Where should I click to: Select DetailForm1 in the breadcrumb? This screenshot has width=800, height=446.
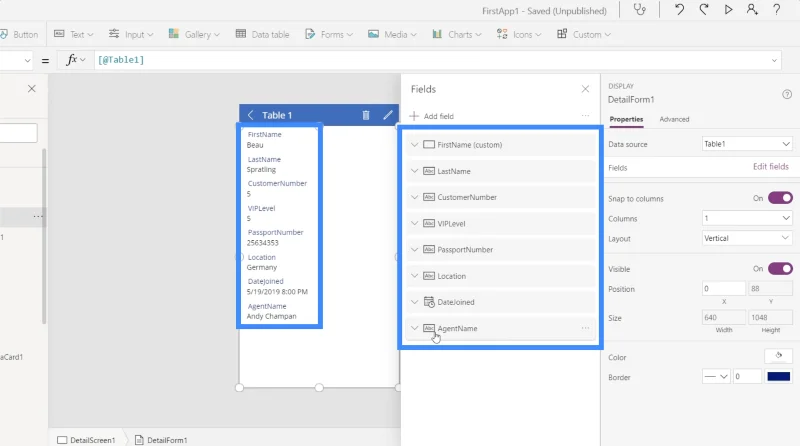[x=161, y=440]
